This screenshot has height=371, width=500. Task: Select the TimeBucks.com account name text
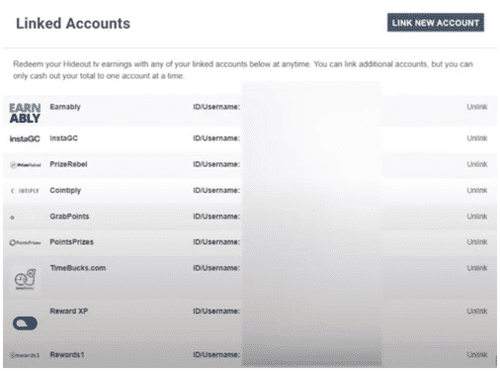click(x=78, y=268)
